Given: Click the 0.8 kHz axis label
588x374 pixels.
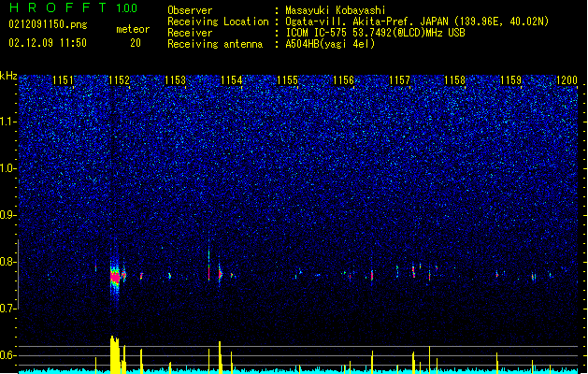Looking at the screenshot, I should point(8,262).
